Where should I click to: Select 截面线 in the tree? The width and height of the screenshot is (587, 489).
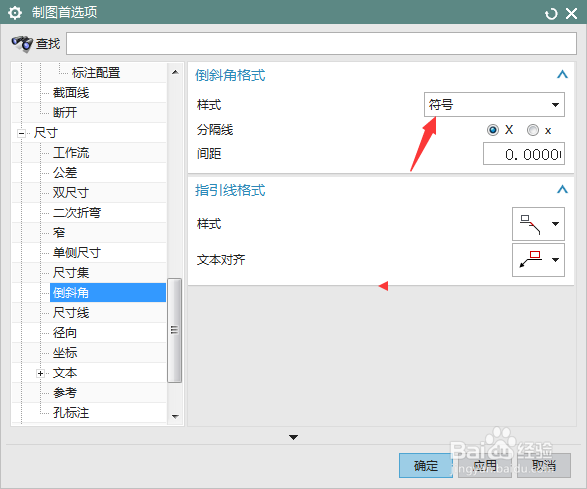(71, 92)
